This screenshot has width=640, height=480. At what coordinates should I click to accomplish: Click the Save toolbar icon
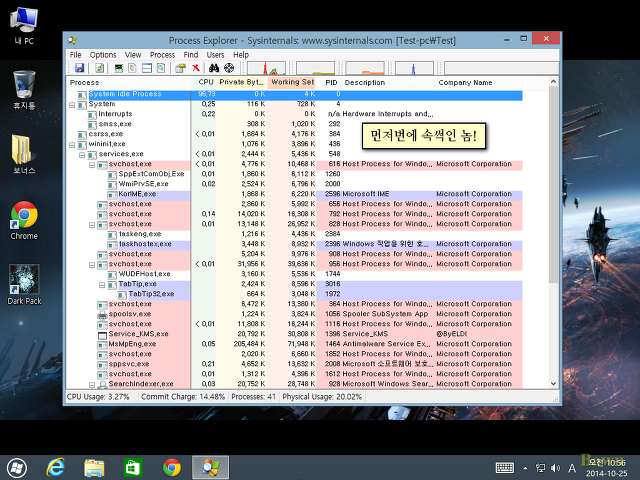pyautogui.click(x=80, y=68)
